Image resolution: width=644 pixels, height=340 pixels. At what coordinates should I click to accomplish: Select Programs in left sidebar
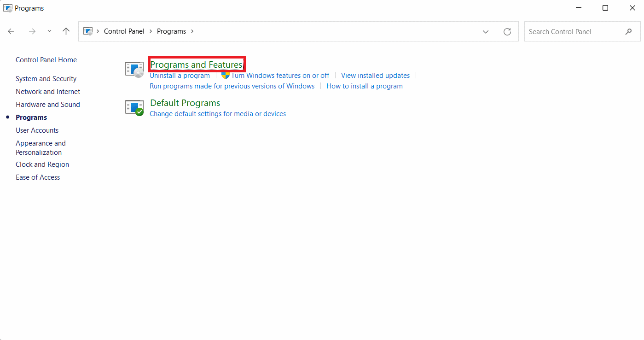(x=31, y=117)
